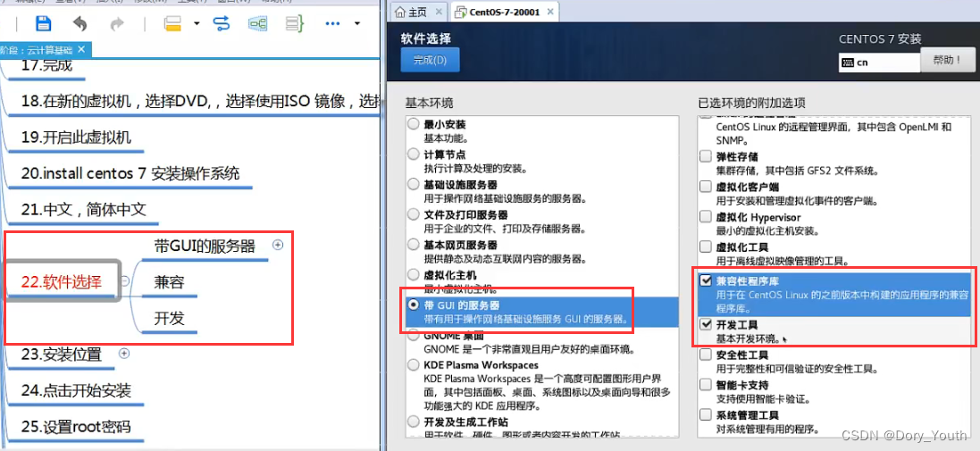Select the 带 GUI 的服务器 radio button

point(413,305)
